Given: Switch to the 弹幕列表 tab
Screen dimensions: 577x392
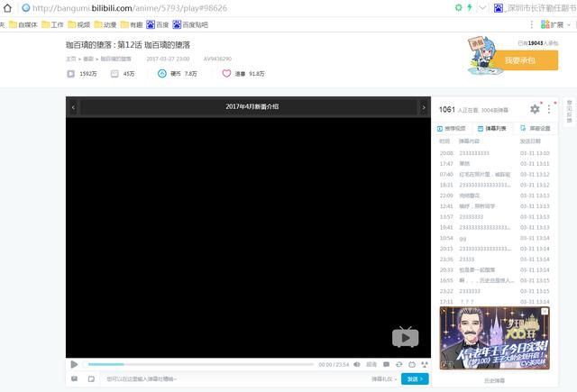Looking at the screenshot, I should [x=492, y=128].
